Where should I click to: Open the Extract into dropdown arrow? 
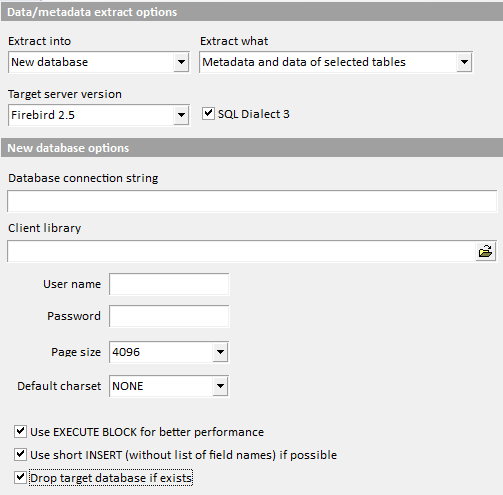(x=181, y=62)
